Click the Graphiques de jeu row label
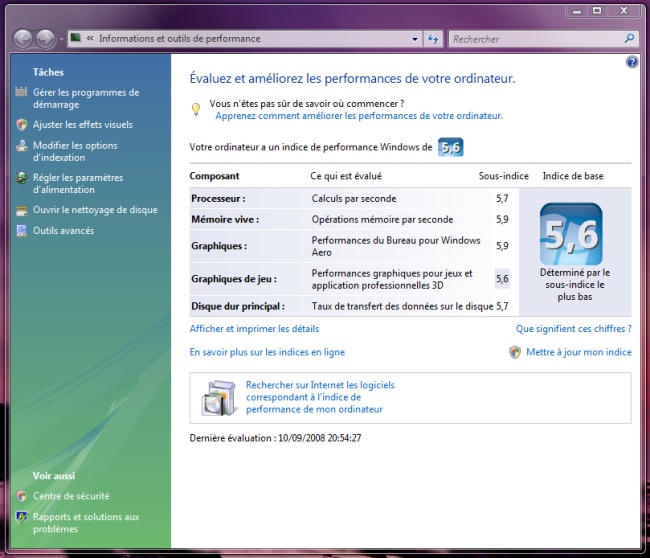650x558 pixels. [x=234, y=279]
